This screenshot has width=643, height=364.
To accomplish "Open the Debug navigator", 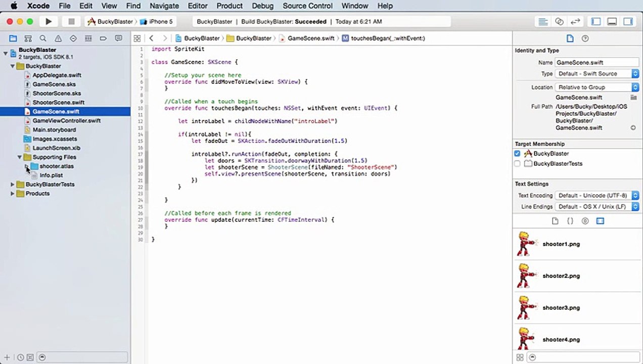I will click(88, 38).
